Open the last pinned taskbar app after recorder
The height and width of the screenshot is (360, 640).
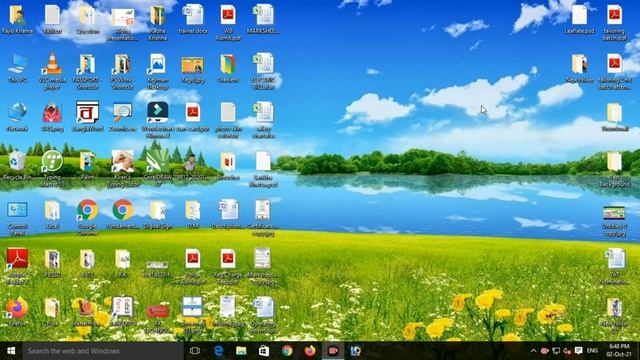point(356,351)
